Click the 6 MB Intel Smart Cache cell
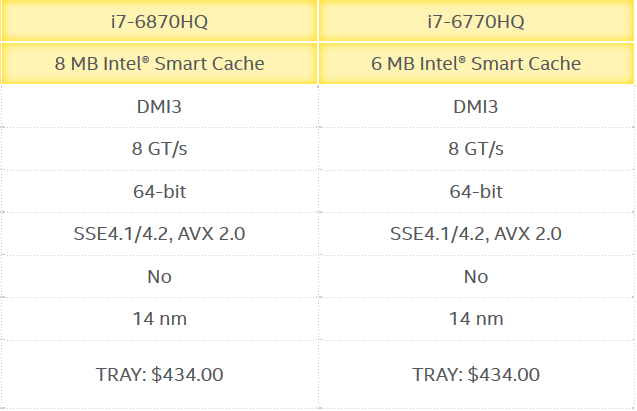The width and height of the screenshot is (637, 411). (x=476, y=63)
